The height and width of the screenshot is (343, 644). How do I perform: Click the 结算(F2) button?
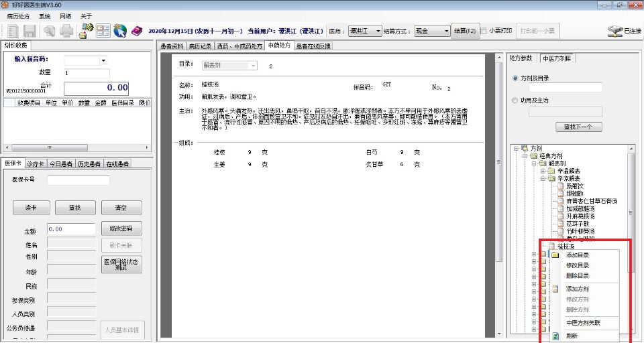[x=466, y=31]
